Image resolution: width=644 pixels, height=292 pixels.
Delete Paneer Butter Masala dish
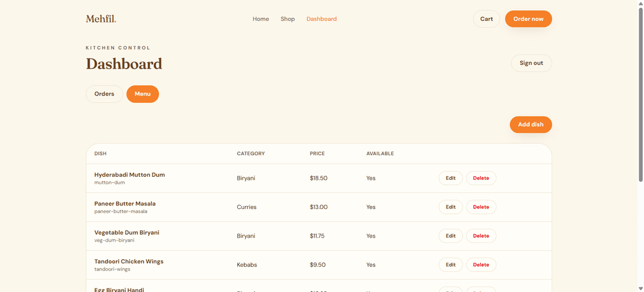tap(481, 207)
